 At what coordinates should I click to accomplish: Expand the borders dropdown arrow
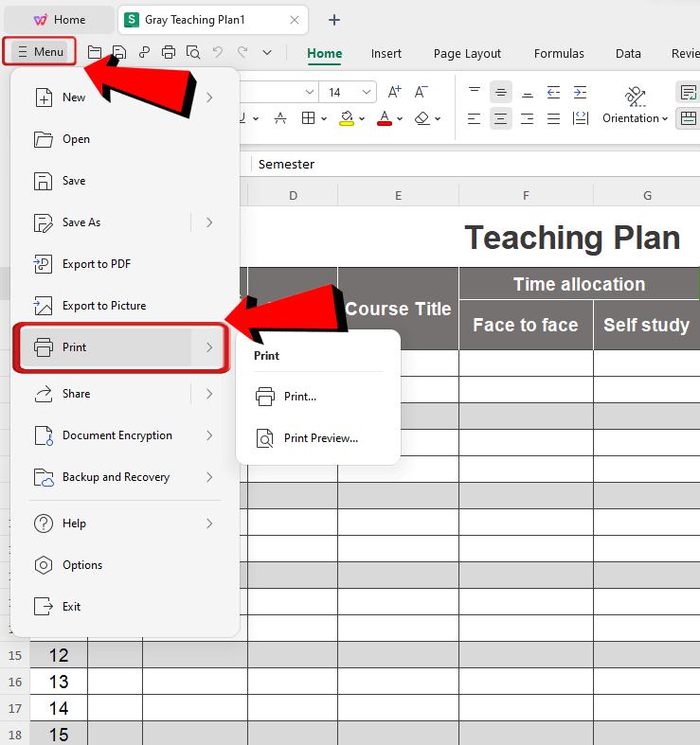click(x=324, y=118)
